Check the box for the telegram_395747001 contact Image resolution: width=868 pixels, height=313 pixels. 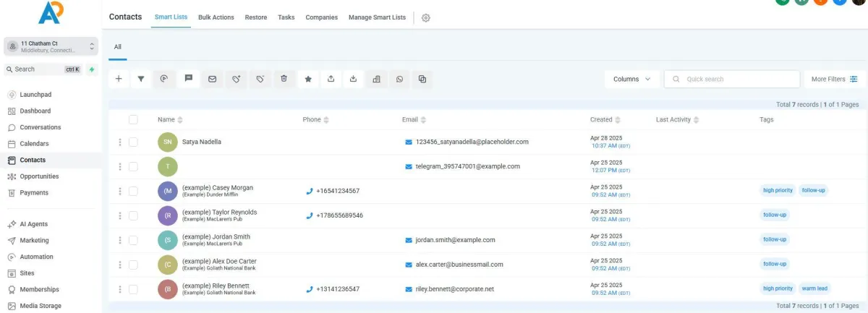coord(133,166)
